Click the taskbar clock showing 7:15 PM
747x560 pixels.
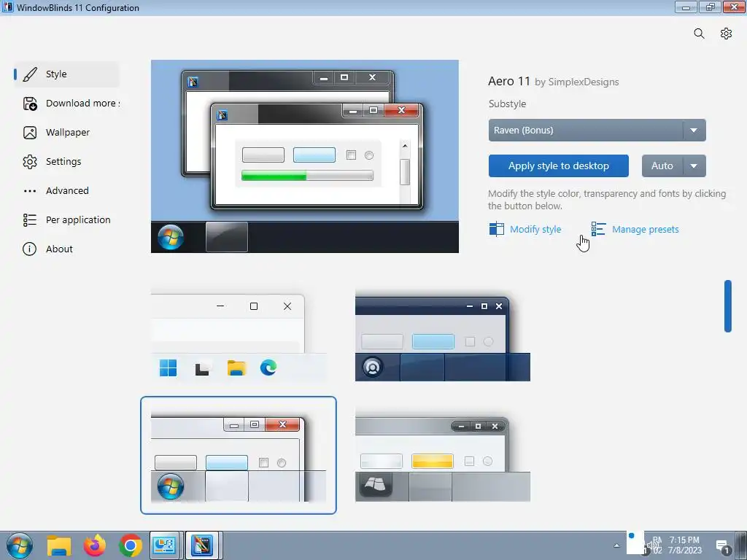pyautogui.click(x=685, y=545)
